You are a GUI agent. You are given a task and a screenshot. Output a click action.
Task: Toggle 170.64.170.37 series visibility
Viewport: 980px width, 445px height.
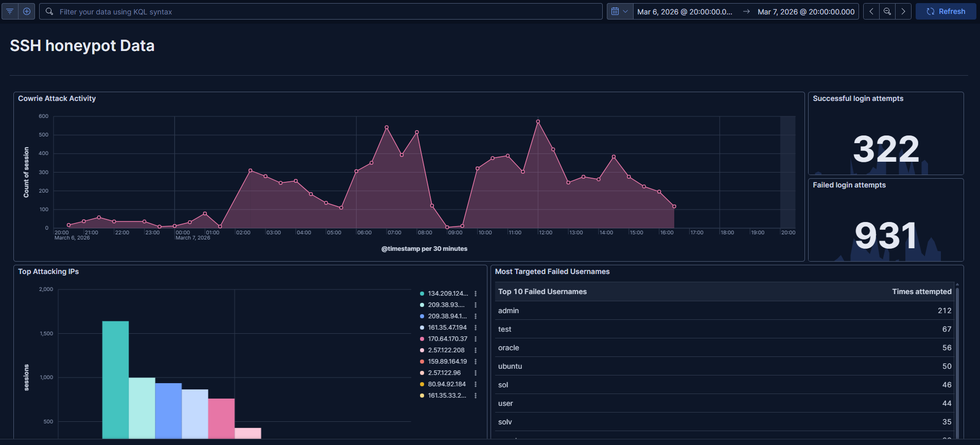click(x=447, y=339)
